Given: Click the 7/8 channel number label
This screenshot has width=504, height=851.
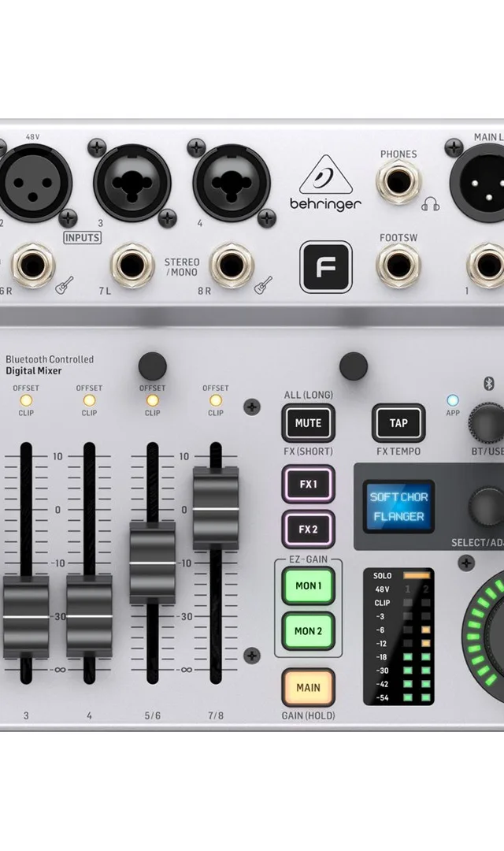Looking at the screenshot, I should (215, 715).
